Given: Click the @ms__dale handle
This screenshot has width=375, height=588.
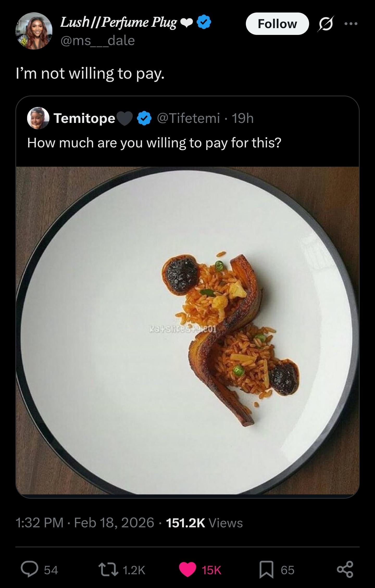Looking at the screenshot, I should (98, 41).
